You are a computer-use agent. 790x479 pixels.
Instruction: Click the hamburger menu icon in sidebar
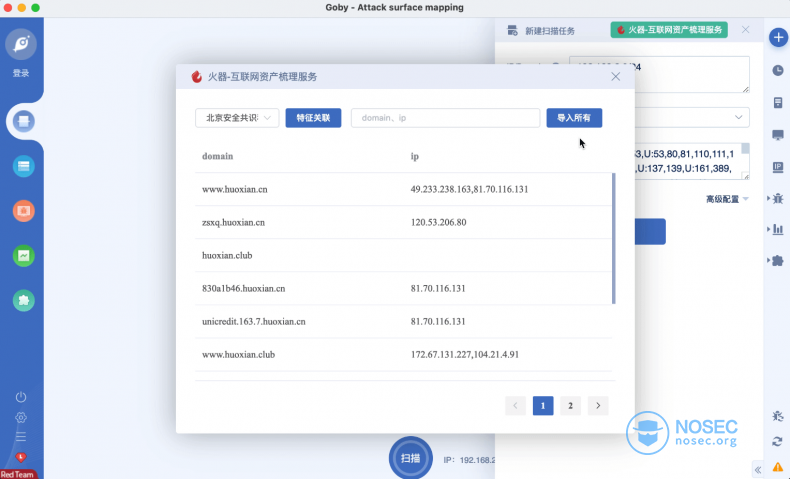21,437
